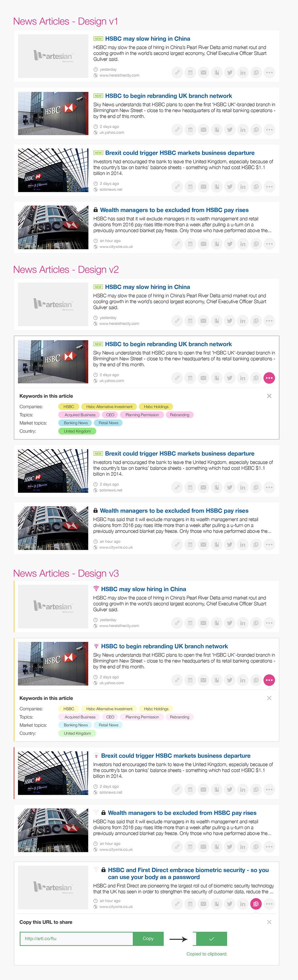Click the link icon on the first Design v1 article
The image size is (298, 980).
(177, 72)
